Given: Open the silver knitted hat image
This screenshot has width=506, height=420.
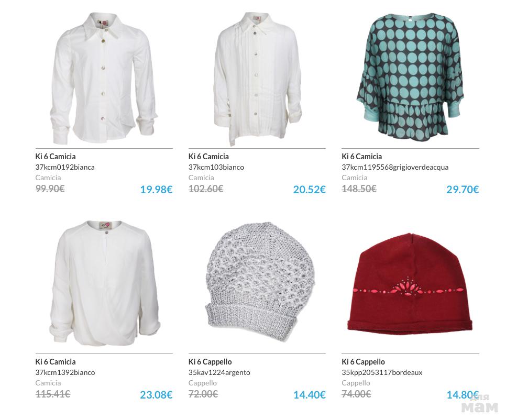Looking at the screenshot, I should coord(259,281).
